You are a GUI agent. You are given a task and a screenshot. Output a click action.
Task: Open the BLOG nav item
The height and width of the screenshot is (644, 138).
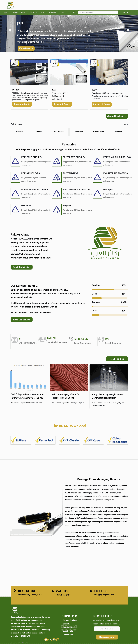(x=62, y=12)
